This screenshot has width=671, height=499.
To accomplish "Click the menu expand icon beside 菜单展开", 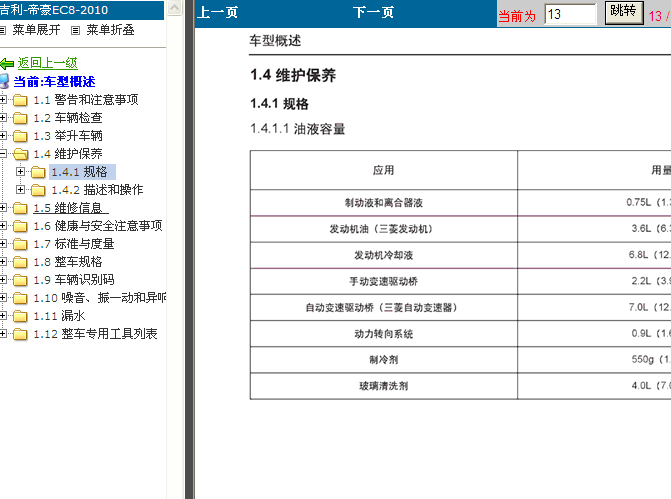I will [x=3, y=30].
